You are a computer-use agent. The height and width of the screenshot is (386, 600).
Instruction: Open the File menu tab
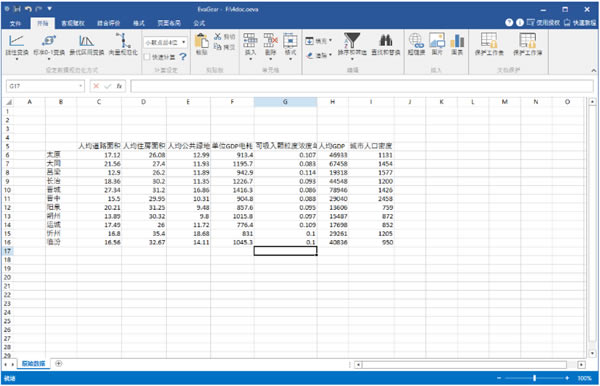tap(15, 23)
